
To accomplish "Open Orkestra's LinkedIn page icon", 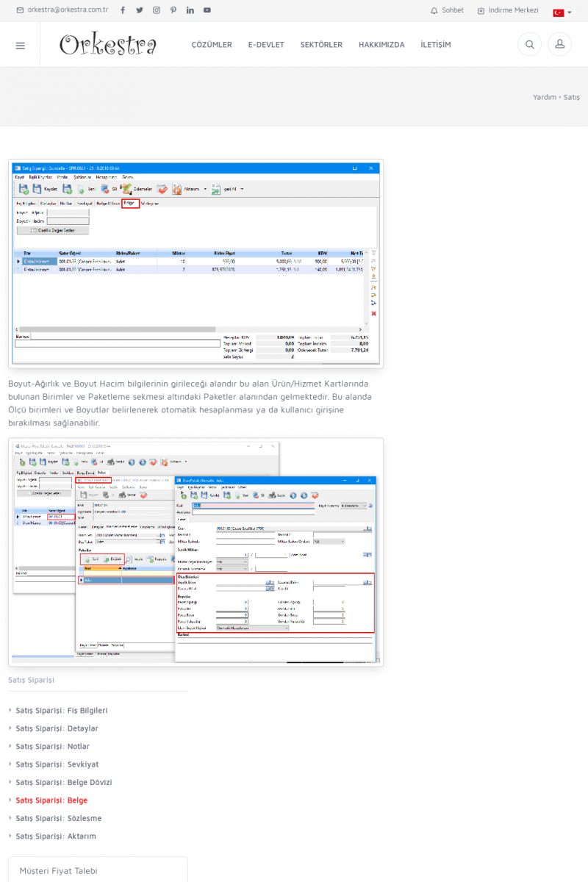I will (x=190, y=10).
